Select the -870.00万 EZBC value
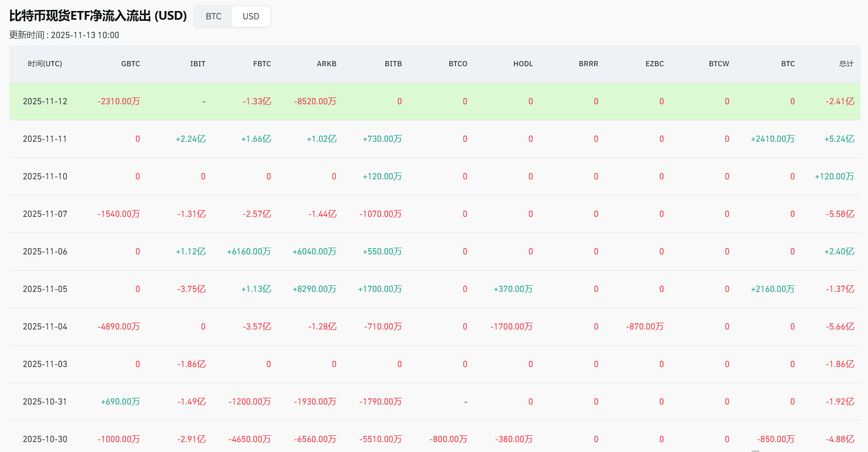868x452 pixels. coord(645,326)
